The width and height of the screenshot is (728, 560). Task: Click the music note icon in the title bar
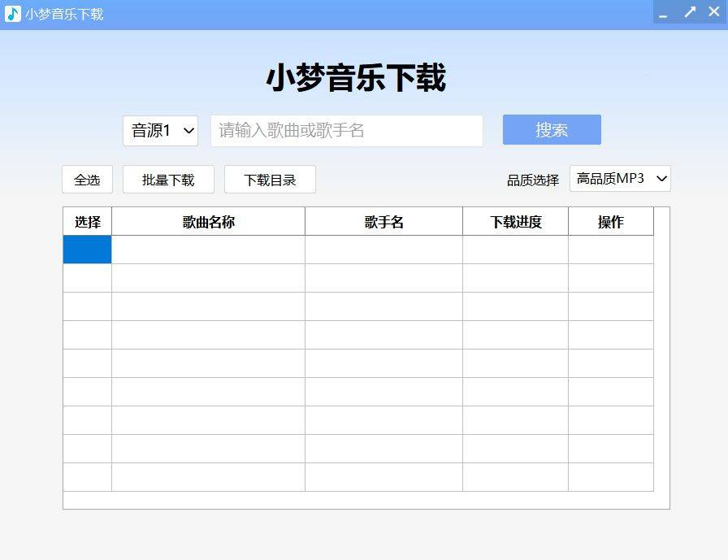coord(11,12)
